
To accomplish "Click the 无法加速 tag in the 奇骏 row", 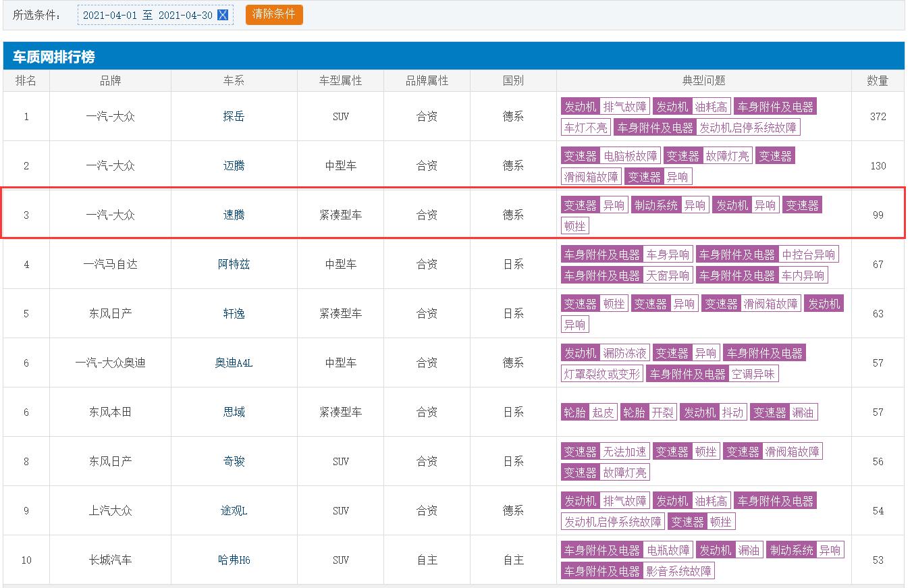I will (624, 452).
